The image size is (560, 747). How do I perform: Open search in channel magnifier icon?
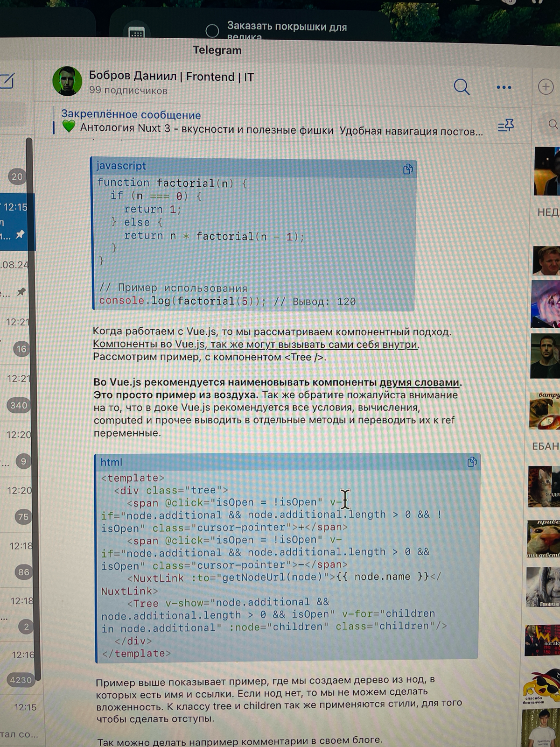pos(462,87)
